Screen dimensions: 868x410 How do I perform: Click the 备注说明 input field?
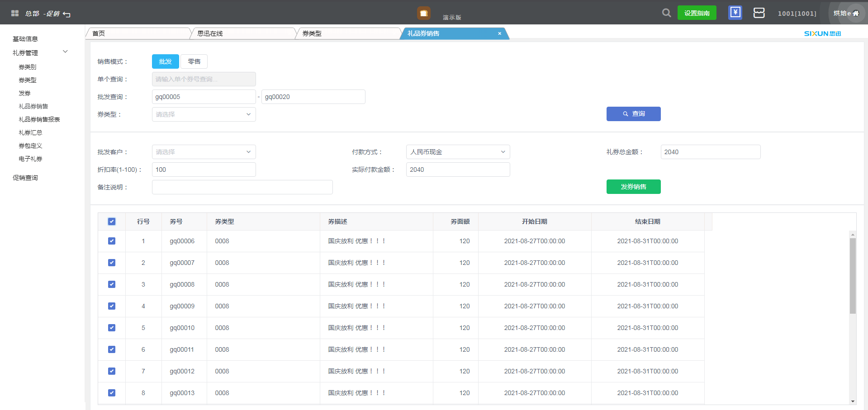(242, 187)
